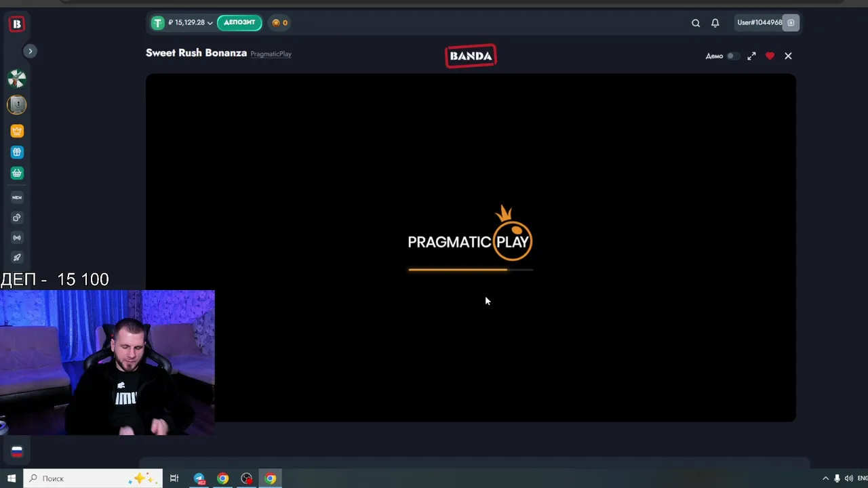
Task: Open the first Chrome taskbar icon
Action: pos(222,479)
